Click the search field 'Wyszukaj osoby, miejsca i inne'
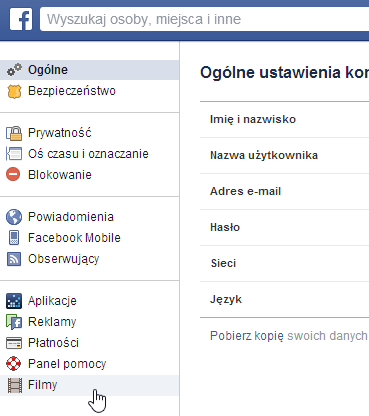This screenshot has width=369, height=416. pyautogui.click(x=204, y=19)
